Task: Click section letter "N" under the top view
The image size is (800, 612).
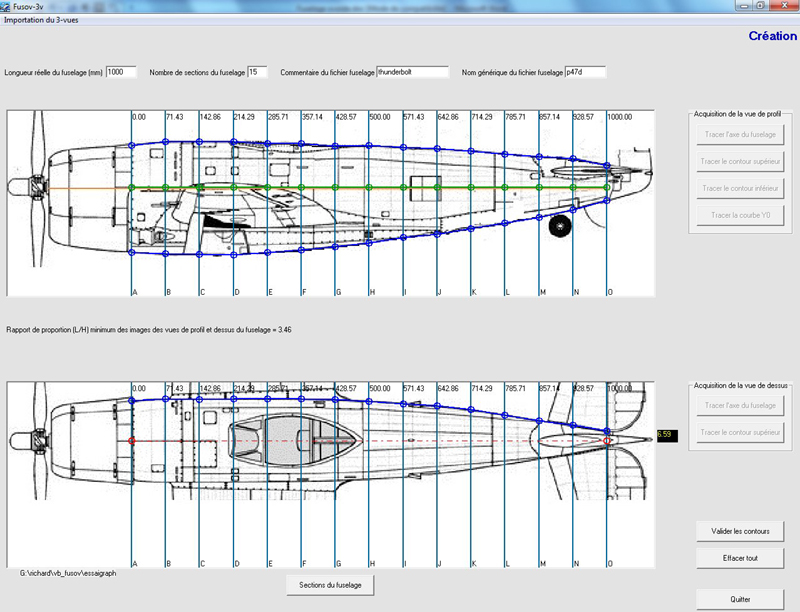Action: point(577,564)
